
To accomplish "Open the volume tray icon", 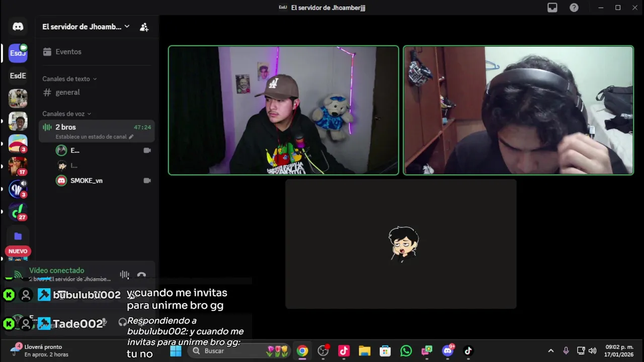I will click(592, 350).
